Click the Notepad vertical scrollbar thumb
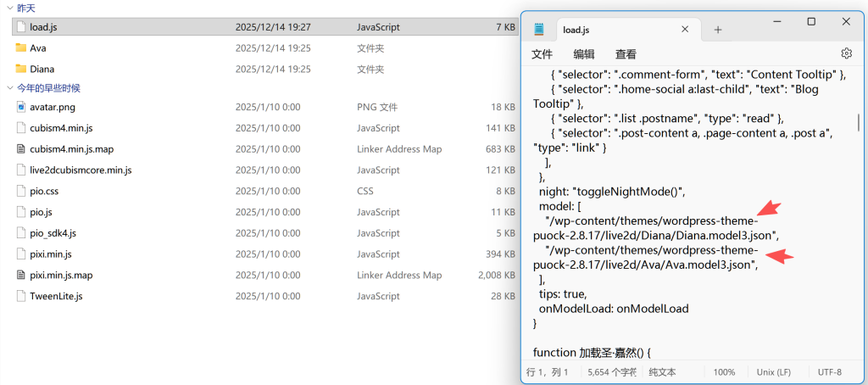Screen dimensions: 868x385 859,122
